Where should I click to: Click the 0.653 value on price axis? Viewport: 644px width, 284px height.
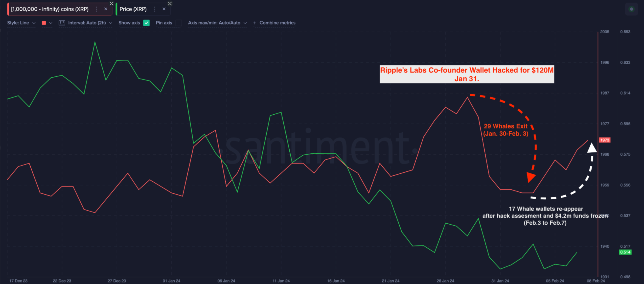pos(625,32)
